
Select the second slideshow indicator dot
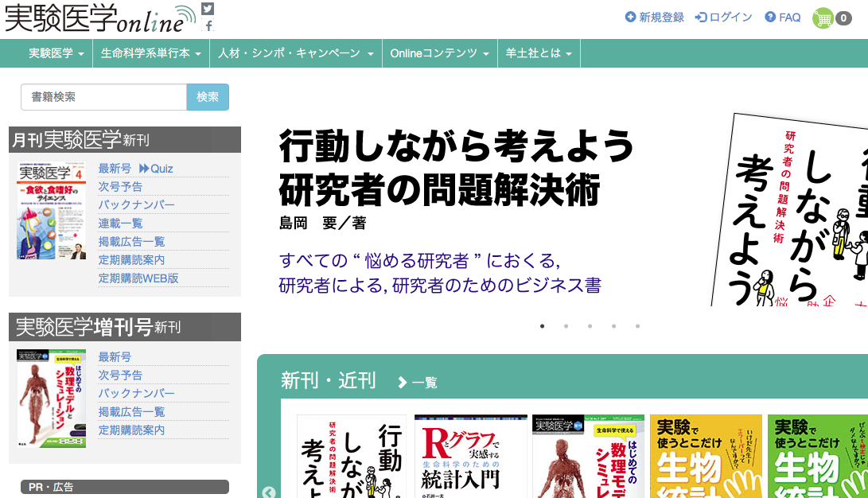[566, 326]
